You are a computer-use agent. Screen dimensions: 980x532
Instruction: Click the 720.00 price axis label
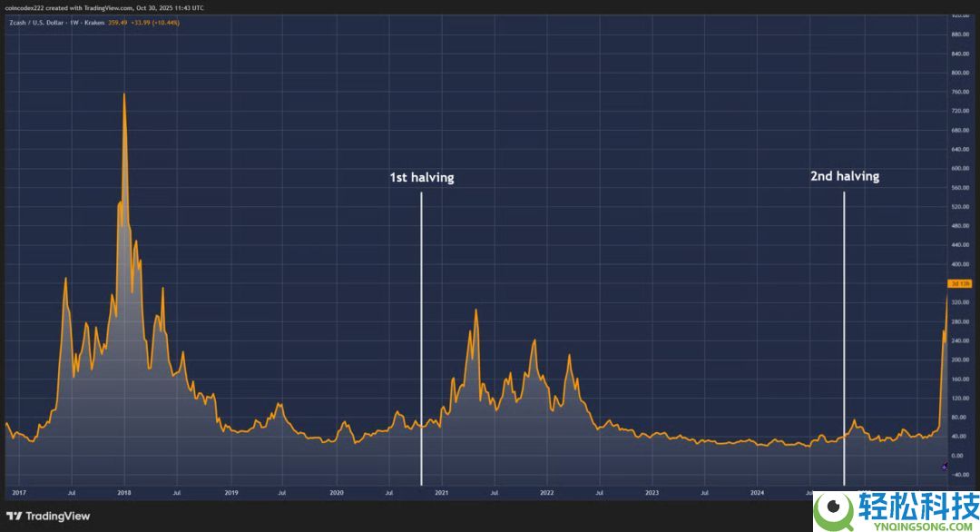pyautogui.click(x=959, y=111)
